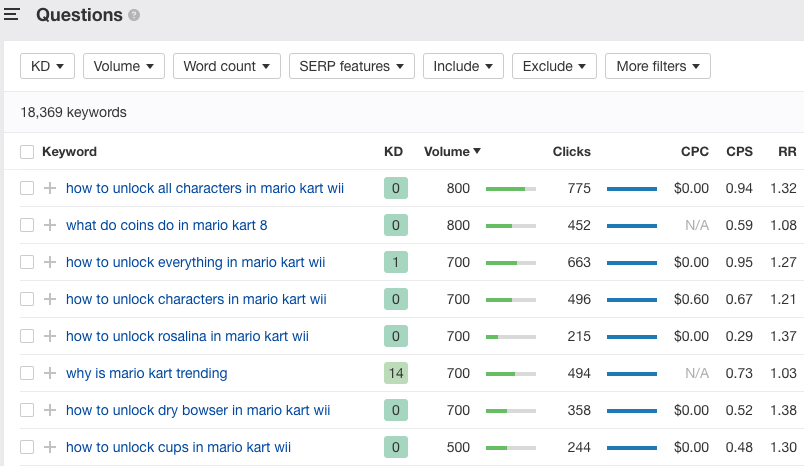Click the $0.60 CPC value
804x466 pixels.
691,299
